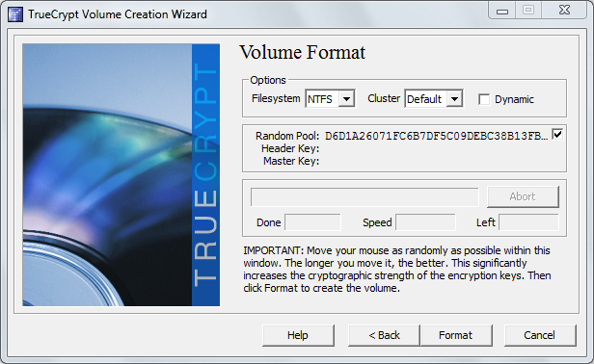Close the TrueCrypt wizard window
Screen dimensions: 594x364
pyautogui.click(x=564, y=11)
